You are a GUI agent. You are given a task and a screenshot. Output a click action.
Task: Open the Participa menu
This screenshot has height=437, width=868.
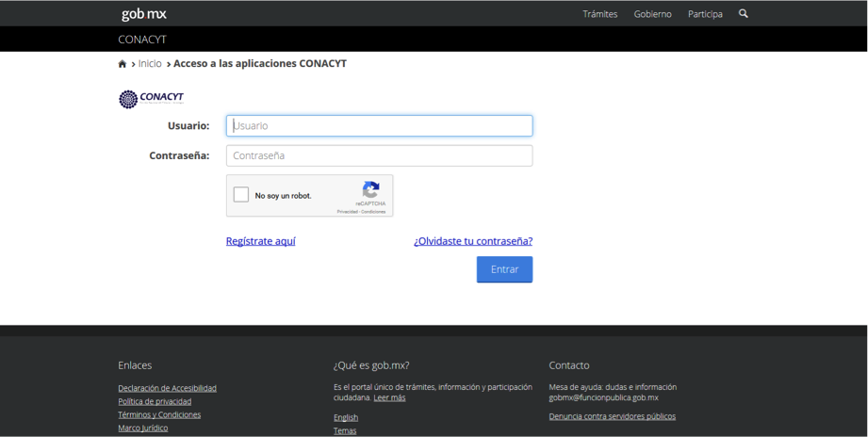tap(705, 14)
